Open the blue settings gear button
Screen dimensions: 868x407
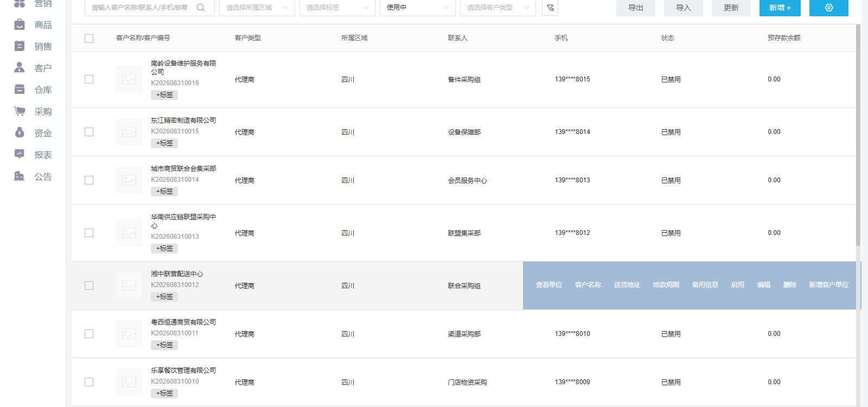click(829, 8)
